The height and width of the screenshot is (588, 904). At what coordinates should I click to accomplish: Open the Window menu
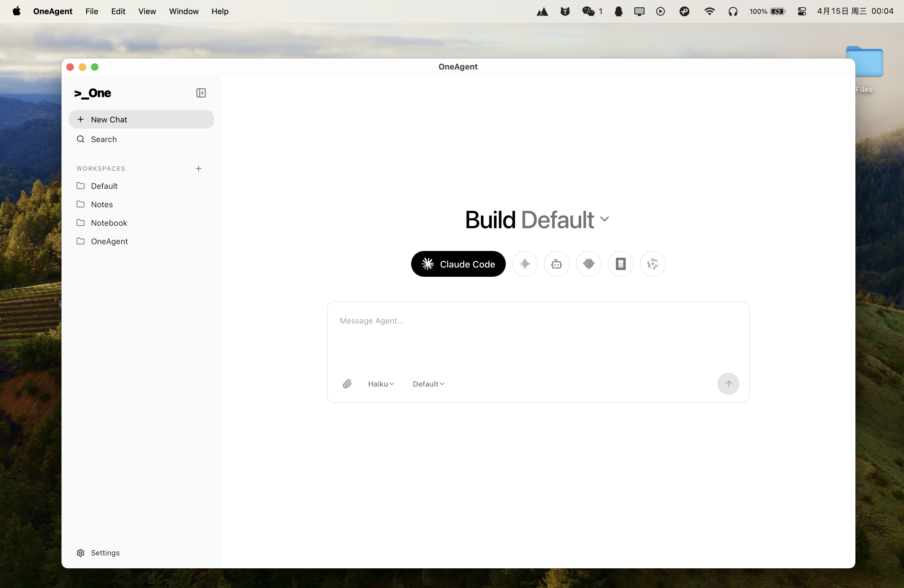(x=184, y=11)
